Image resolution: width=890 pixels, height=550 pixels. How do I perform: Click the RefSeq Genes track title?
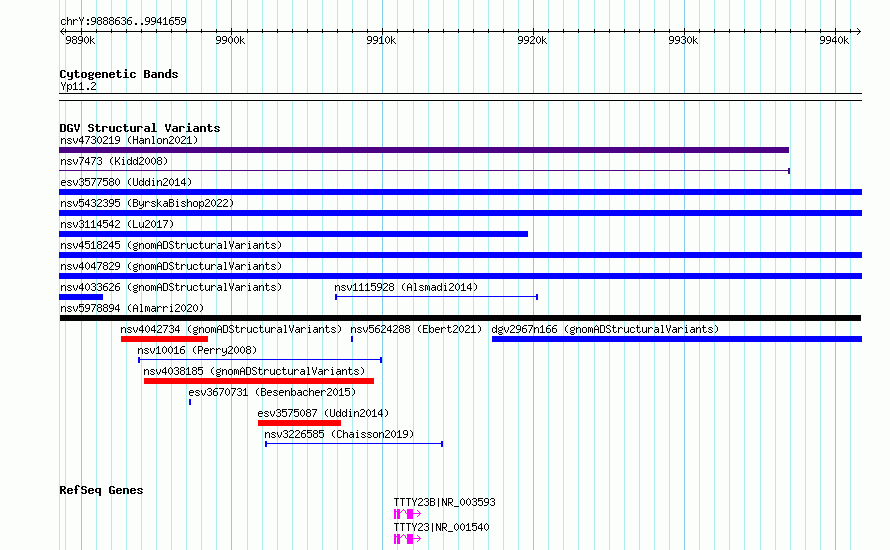pos(101,490)
